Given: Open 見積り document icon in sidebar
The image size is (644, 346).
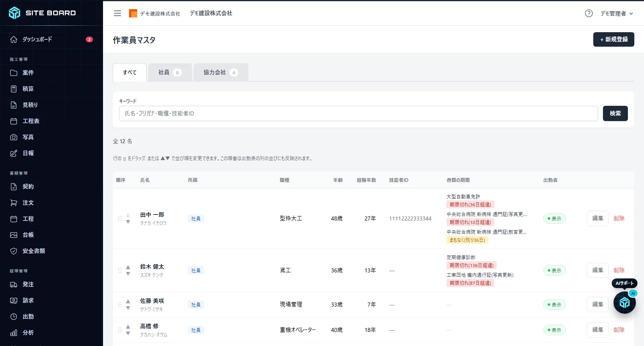Looking at the screenshot, I should (x=14, y=105).
